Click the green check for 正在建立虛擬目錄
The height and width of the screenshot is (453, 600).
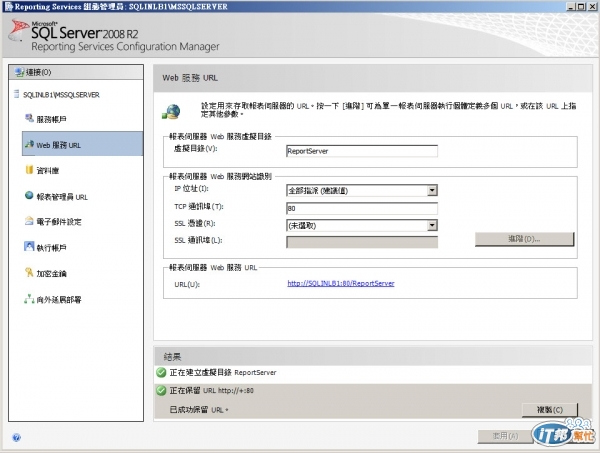[161, 372]
